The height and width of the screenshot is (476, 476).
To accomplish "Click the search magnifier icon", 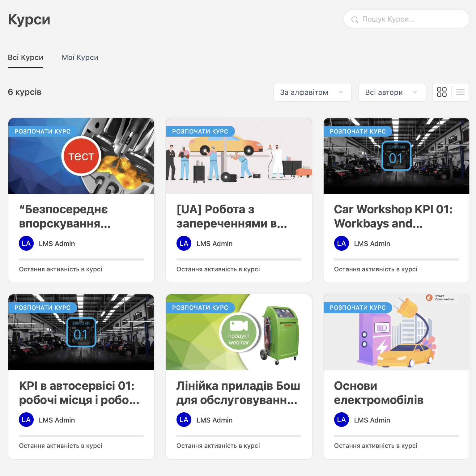I will (x=355, y=19).
